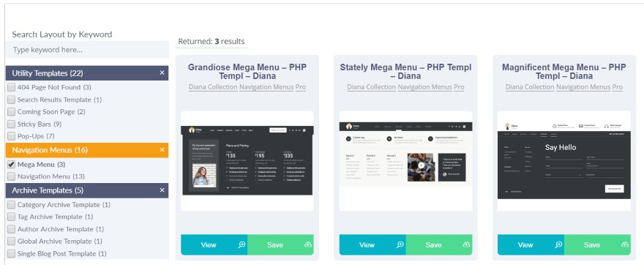Viewport: 644px width, 265px height.
Task: Click magnifier icon on Stately Mega Menu View
Action: pyautogui.click(x=400, y=245)
